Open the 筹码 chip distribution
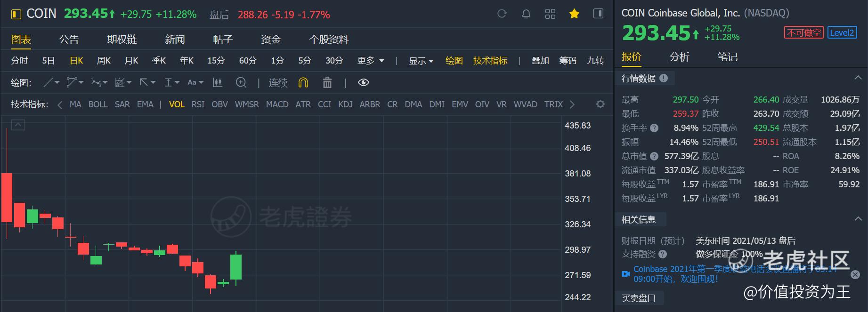 click(x=568, y=61)
